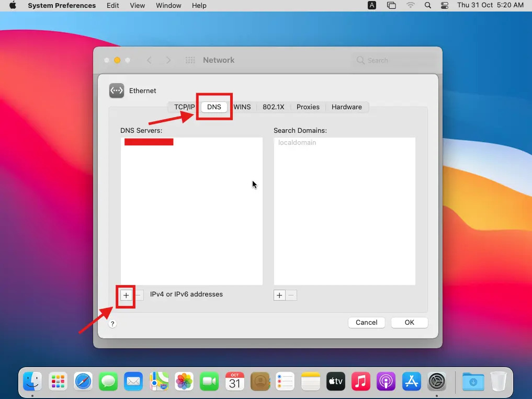532x399 pixels.
Task: Remove search domain with minus button
Action: click(291, 295)
